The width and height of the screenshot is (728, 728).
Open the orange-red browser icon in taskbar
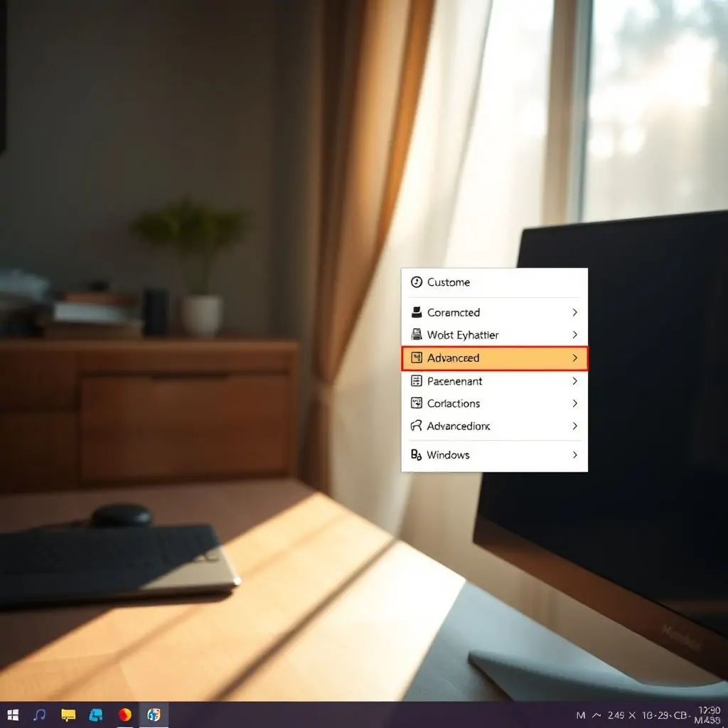(125, 714)
